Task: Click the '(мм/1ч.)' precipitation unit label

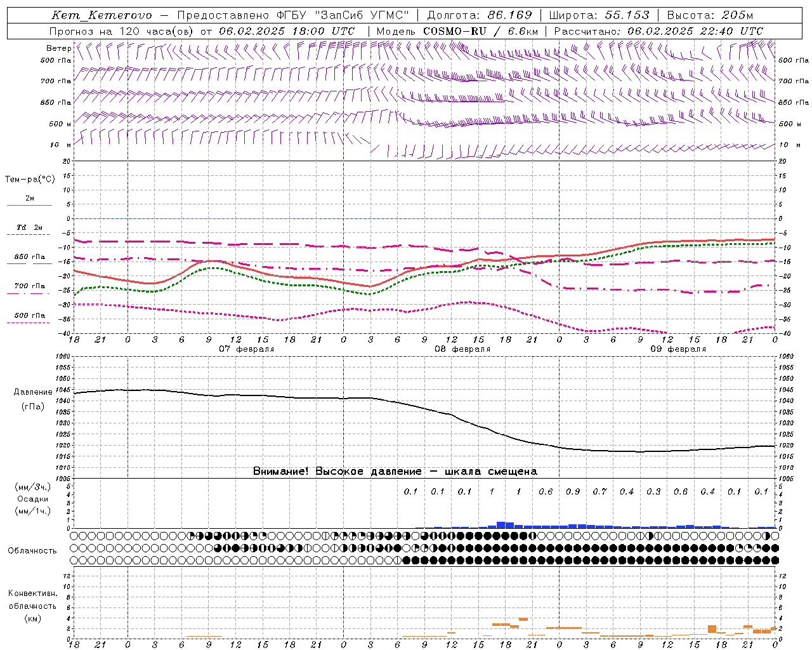Action: [33, 511]
